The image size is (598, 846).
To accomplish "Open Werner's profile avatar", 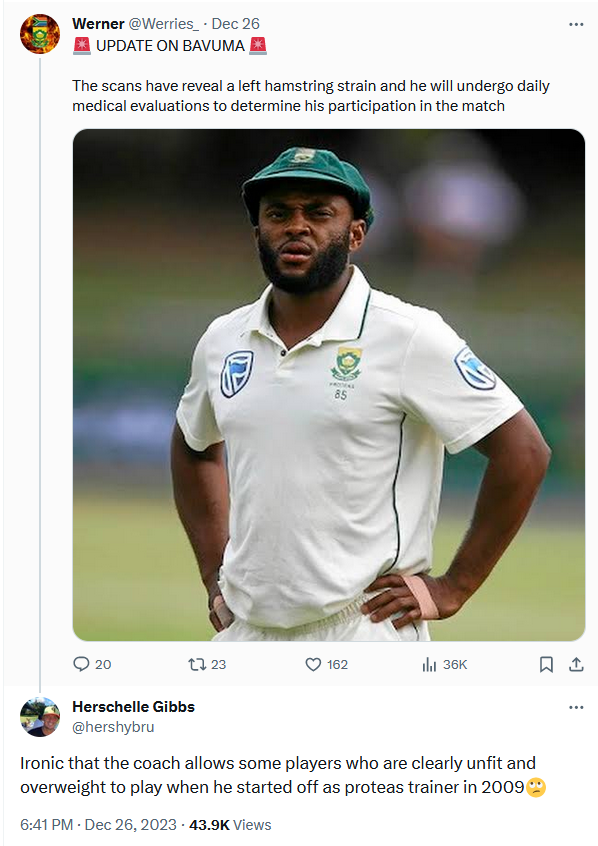I will (x=40, y=30).
